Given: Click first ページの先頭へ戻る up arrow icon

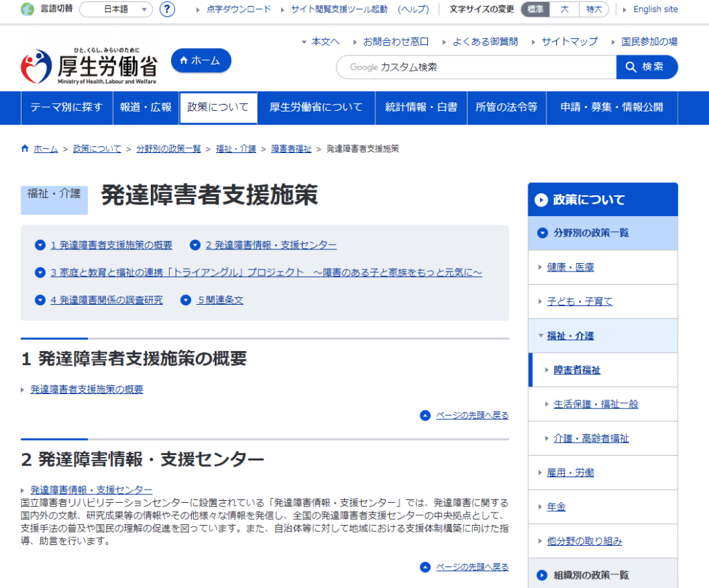Looking at the screenshot, I should [x=425, y=416].
